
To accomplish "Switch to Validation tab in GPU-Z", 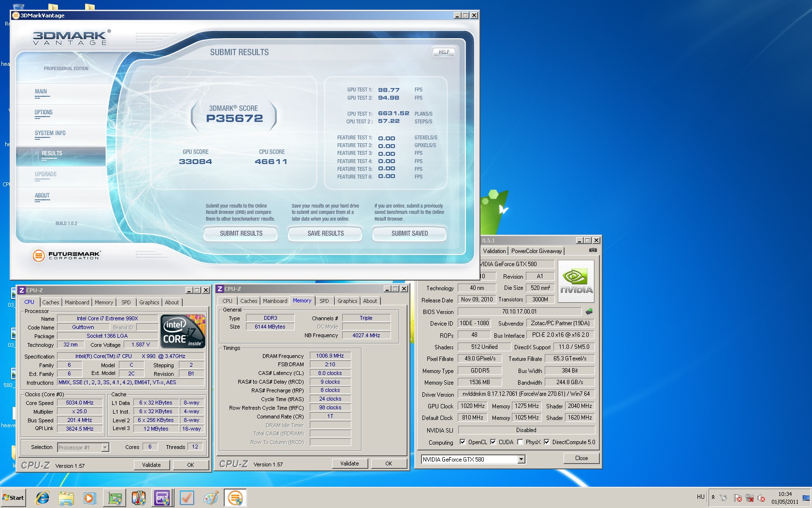I will pyautogui.click(x=494, y=251).
